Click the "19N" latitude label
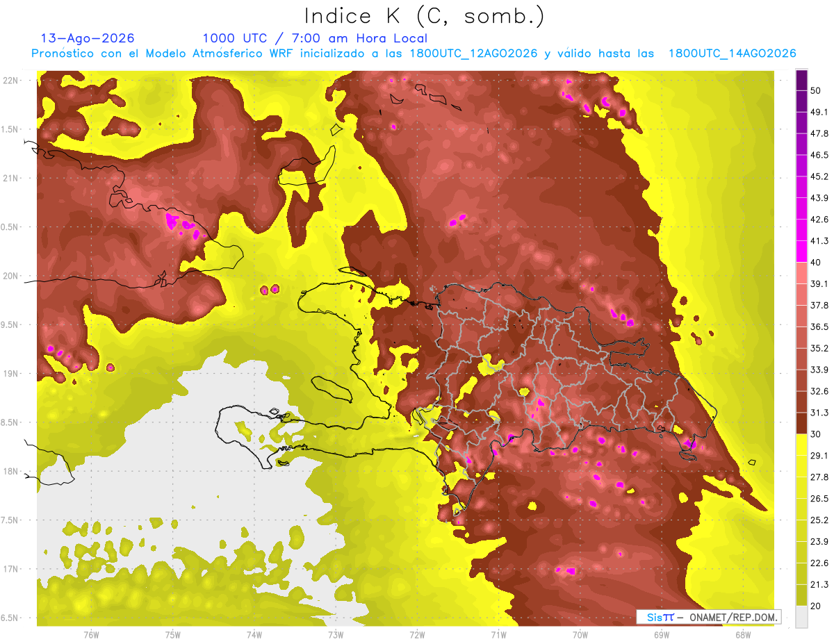This screenshot has height=644, width=834. pyautogui.click(x=12, y=374)
